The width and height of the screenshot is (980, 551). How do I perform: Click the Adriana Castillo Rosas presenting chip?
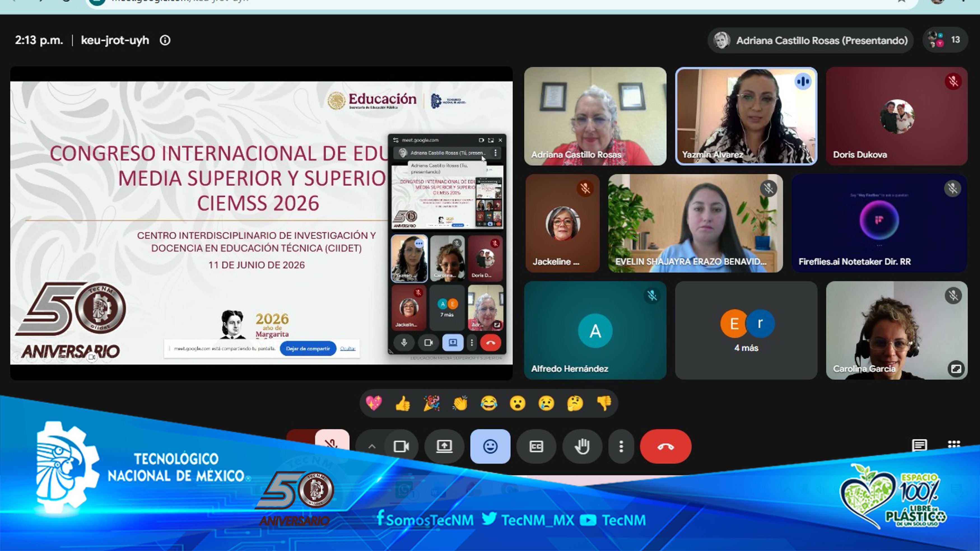point(810,40)
